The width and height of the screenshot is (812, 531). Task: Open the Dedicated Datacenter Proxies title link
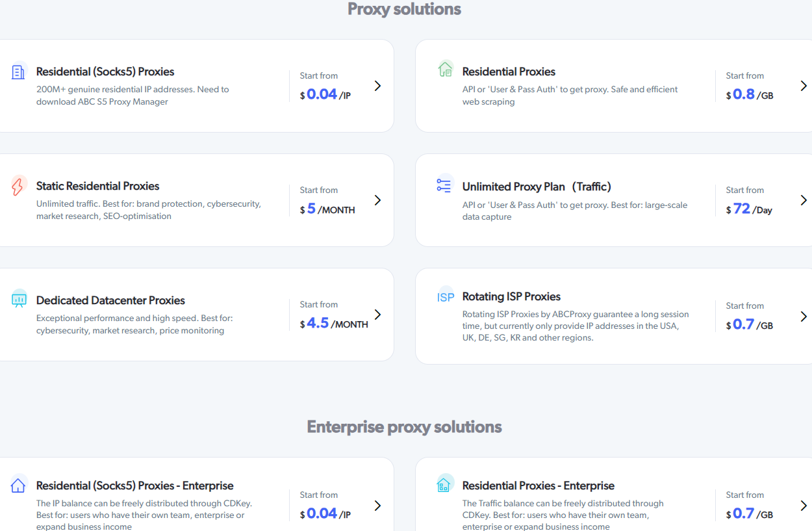pos(110,300)
